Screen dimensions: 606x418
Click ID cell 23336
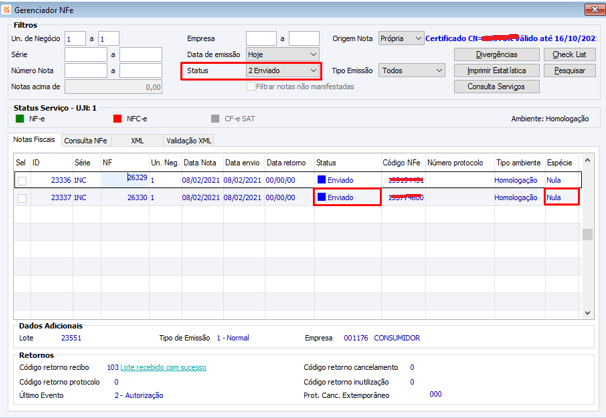pos(52,180)
